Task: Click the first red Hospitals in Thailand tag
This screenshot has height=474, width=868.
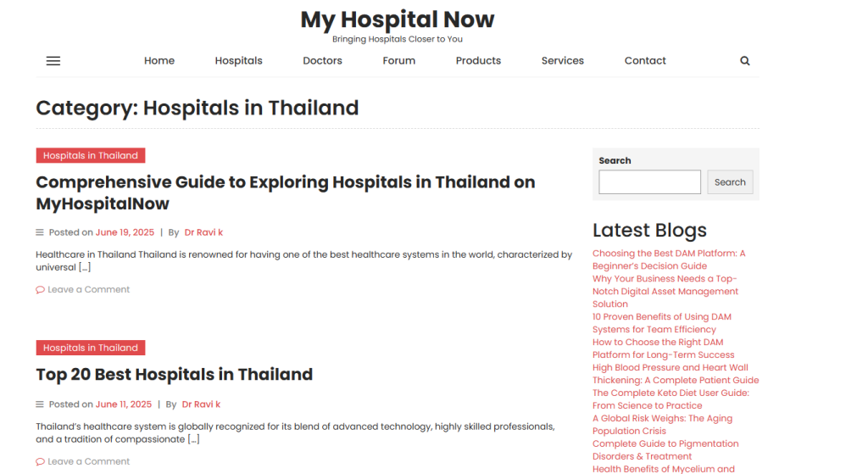Action: 91,156
